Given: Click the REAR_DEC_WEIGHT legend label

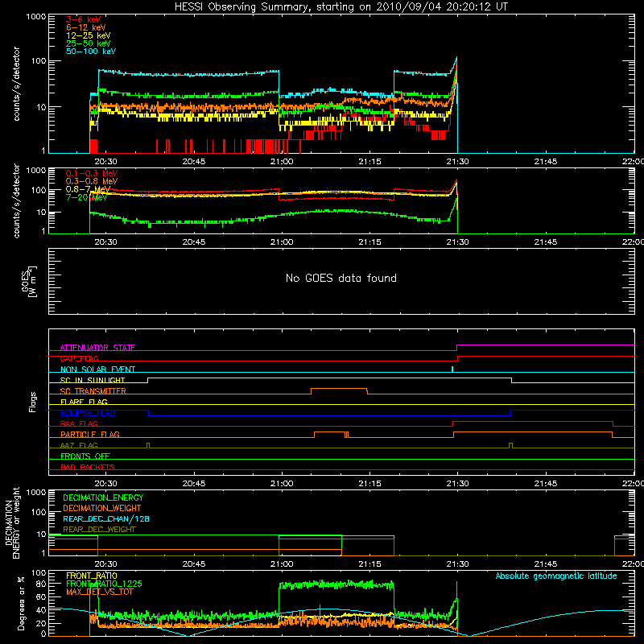Looking at the screenshot, I should coord(99,530).
